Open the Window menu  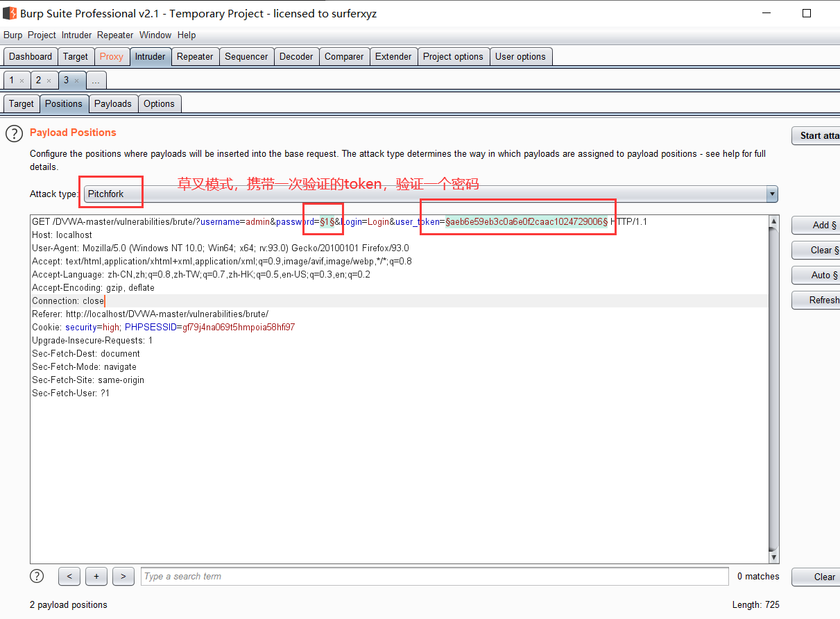pyautogui.click(x=155, y=35)
